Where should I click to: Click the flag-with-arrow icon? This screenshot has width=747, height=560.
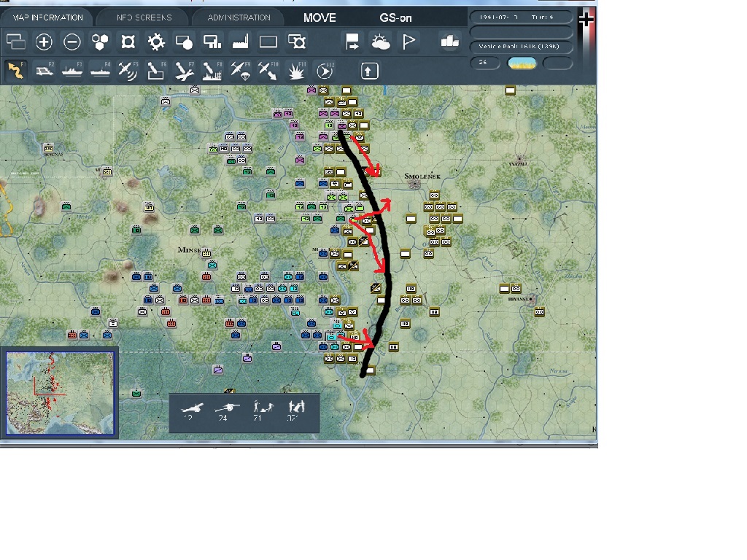pyautogui.click(x=352, y=42)
